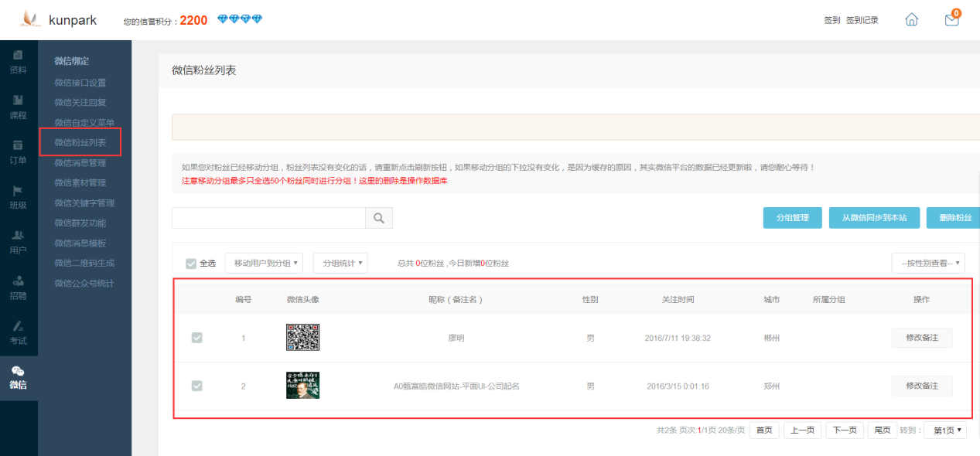Select 微信消息管理 in the sidebar menu

(x=81, y=162)
